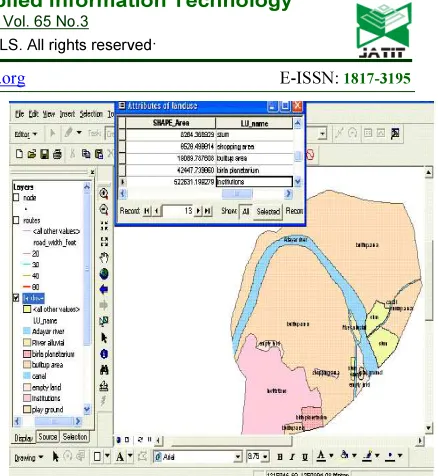Toggle Bold text formatting

point(280,457)
